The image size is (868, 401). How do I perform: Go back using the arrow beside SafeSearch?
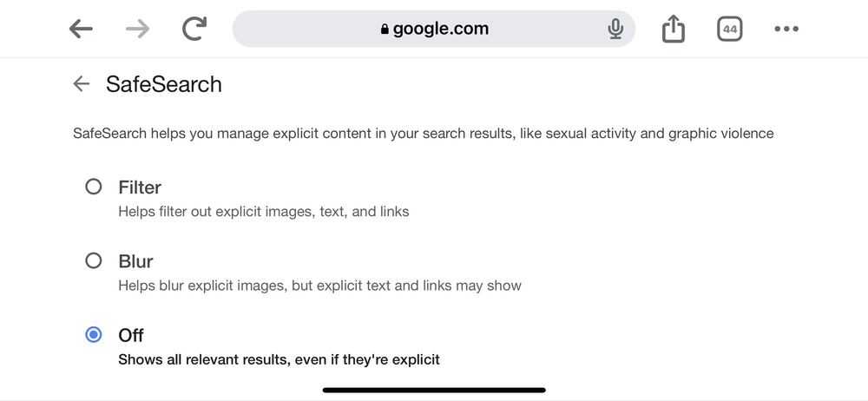coord(82,83)
